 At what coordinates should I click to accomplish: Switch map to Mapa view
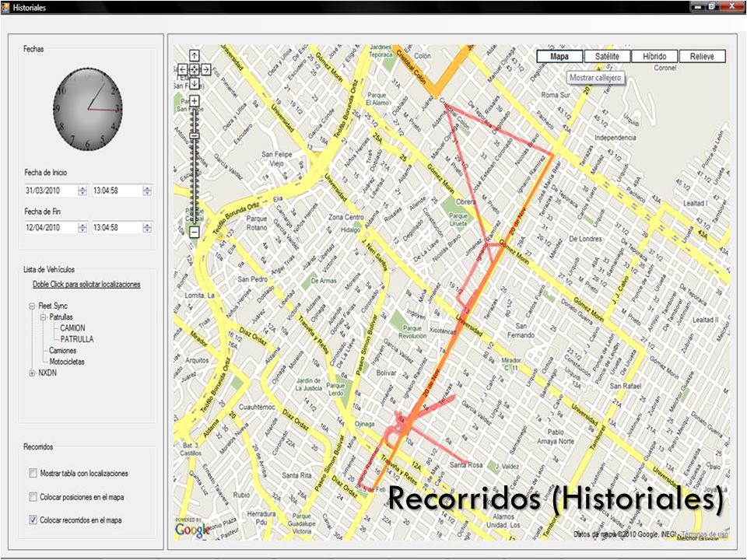click(559, 56)
